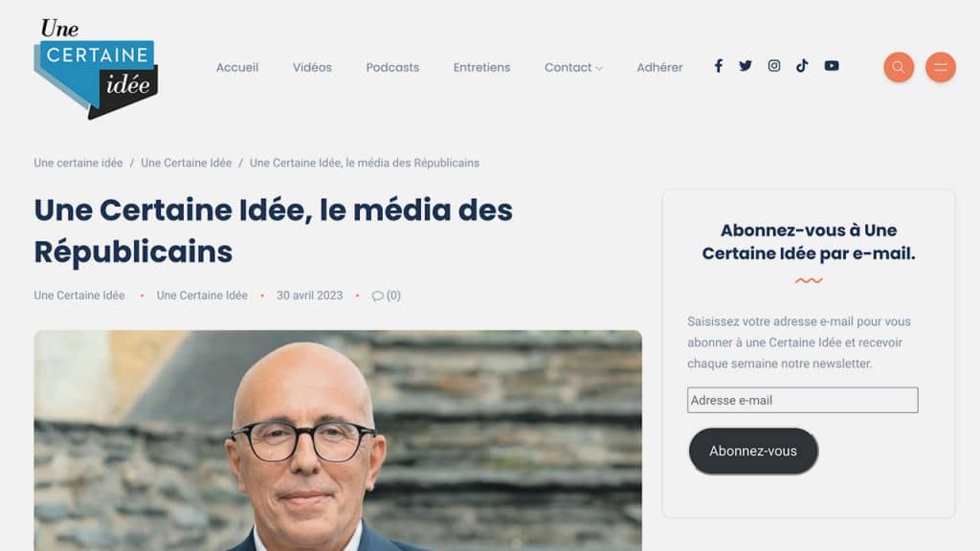Open the YouTube social icon
The image size is (980, 551).
832,66
